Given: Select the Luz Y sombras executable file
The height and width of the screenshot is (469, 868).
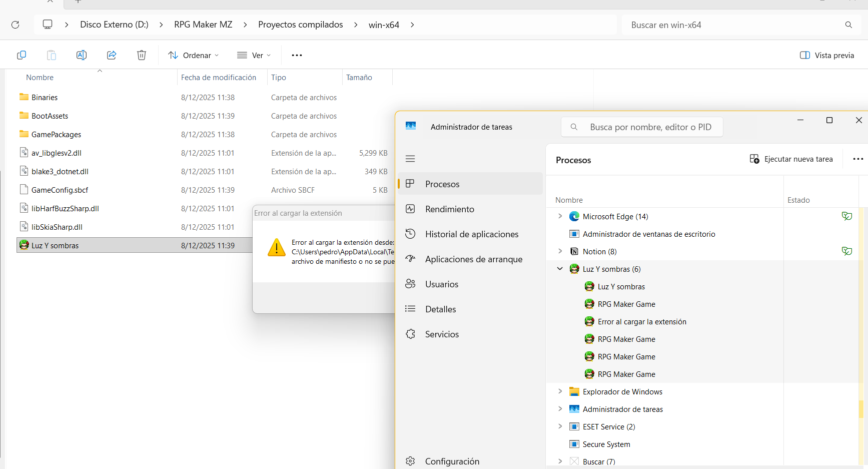Looking at the screenshot, I should click(x=55, y=245).
